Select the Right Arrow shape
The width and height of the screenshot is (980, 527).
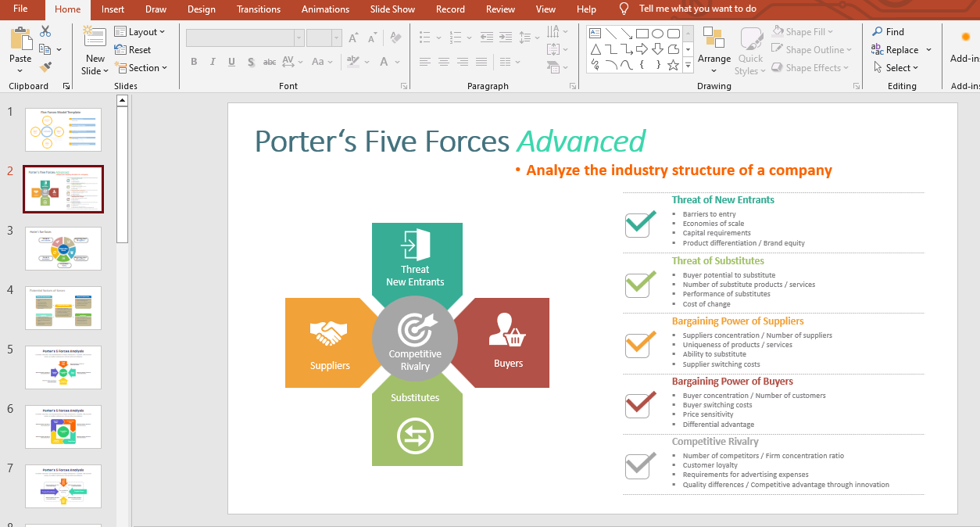[x=642, y=49]
